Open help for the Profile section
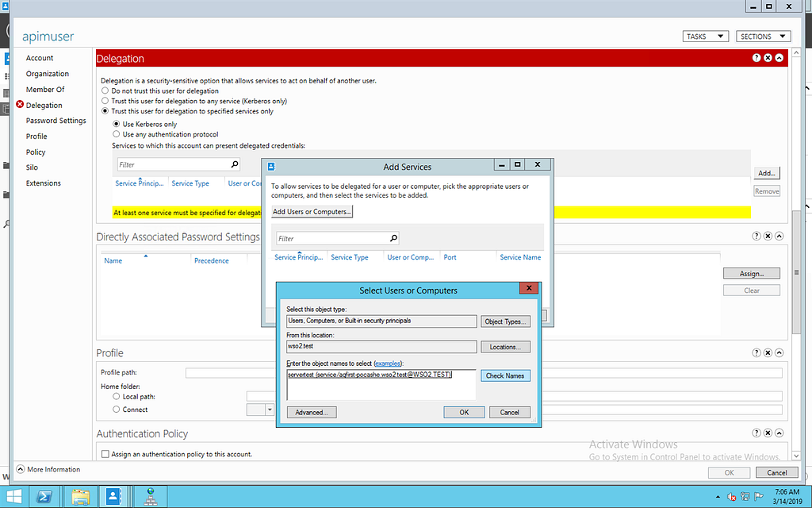812x508 pixels. point(756,352)
